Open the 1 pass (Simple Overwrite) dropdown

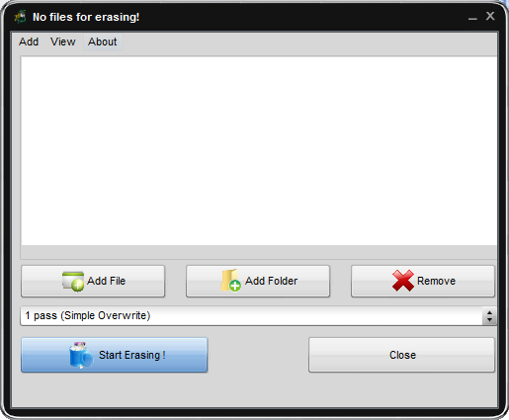(x=258, y=316)
